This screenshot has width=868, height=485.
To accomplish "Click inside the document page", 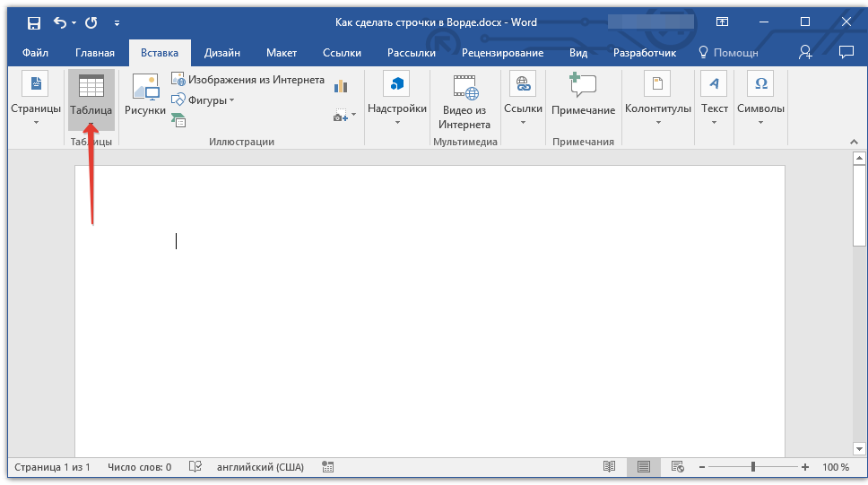I will pyautogui.click(x=430, y=310).
